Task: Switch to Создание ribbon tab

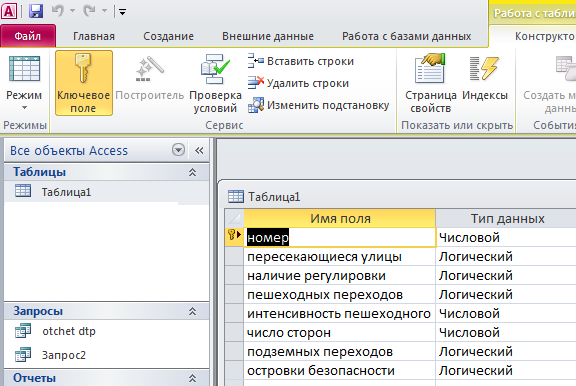Action: [x=169, y=36]
